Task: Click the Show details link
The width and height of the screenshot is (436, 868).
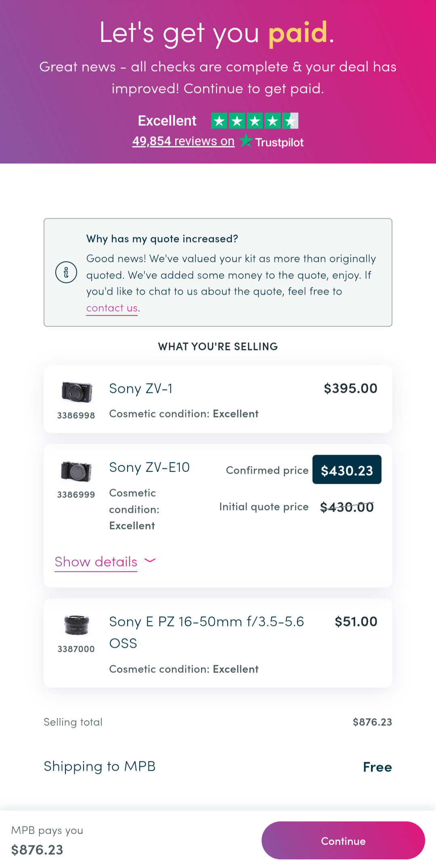Action: [x=96, y=562]
